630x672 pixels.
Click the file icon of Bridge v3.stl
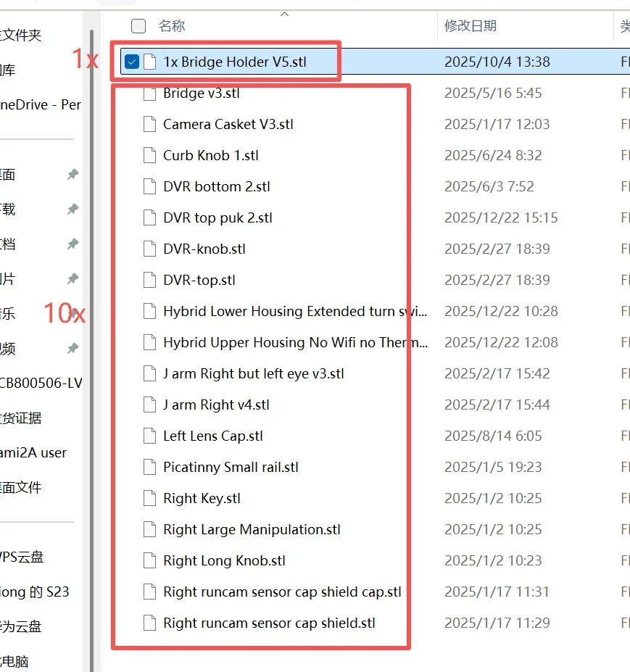(x=149, y=93)
